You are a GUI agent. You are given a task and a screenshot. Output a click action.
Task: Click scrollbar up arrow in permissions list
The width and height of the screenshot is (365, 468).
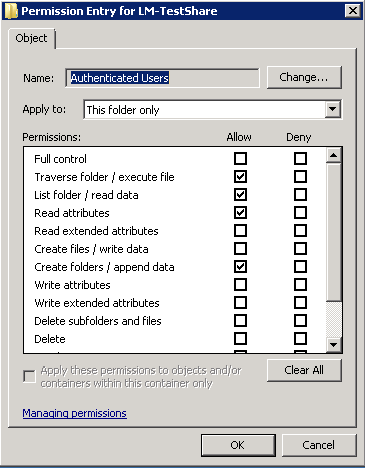(x=333, y=155)
